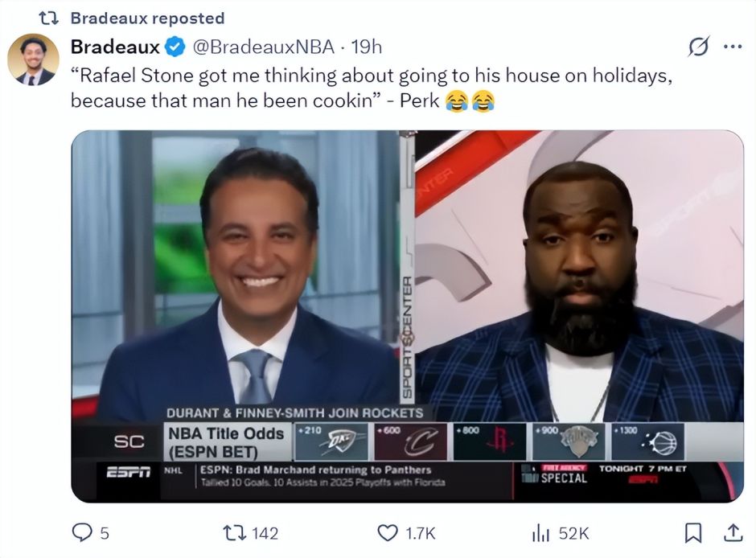Click the 142 reposts count

click(264, 533)
